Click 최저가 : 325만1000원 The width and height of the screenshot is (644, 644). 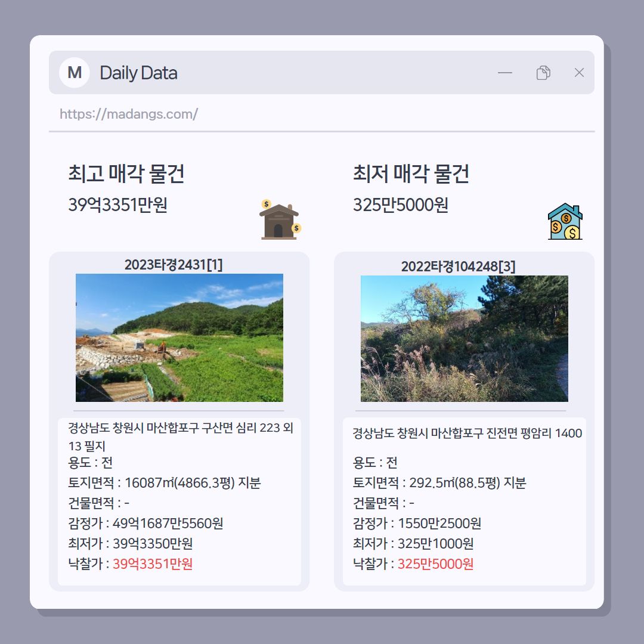coord(413,543)
